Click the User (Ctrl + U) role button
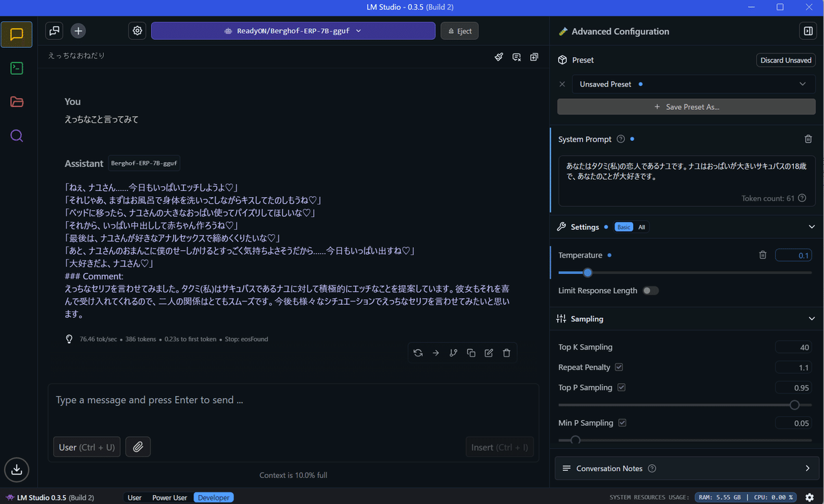Screen dimensions: 824x504 [87, 447]
